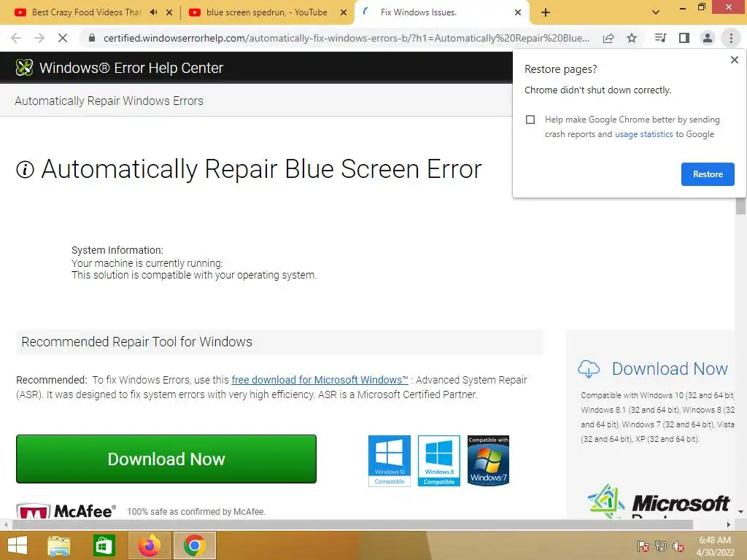Click the info icon beside page heading

point(25,169)
